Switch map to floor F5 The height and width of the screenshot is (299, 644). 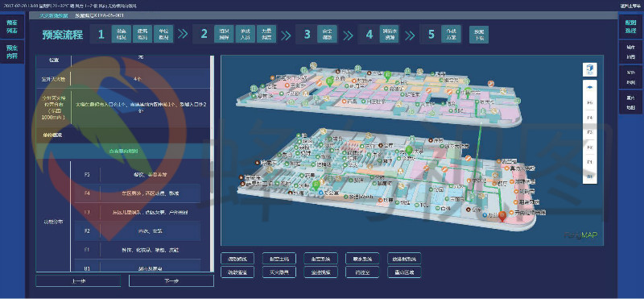(590, 102)
